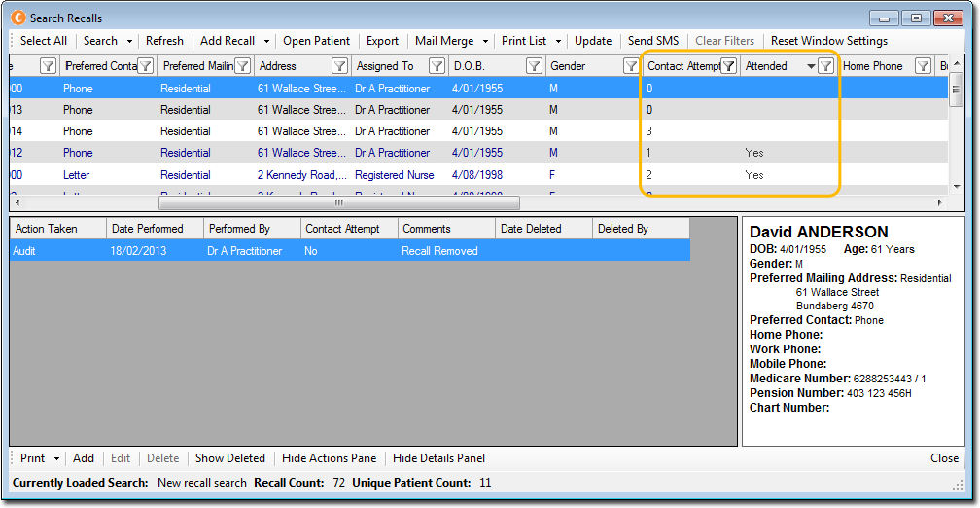Select the Registered Nurse recall row

click(394, 175)
